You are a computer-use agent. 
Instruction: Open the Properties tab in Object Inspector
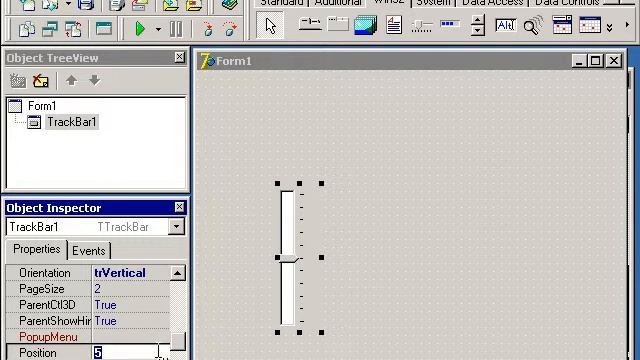coord(36,249)
